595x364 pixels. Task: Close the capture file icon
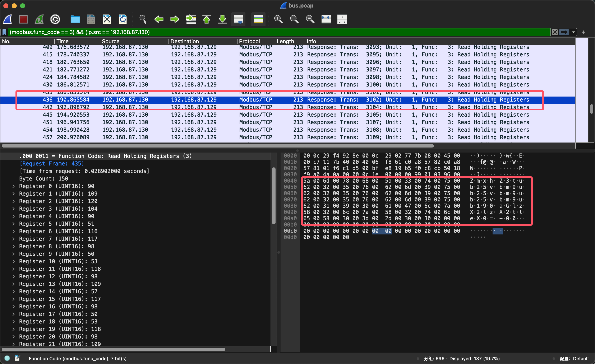(107, 19)
